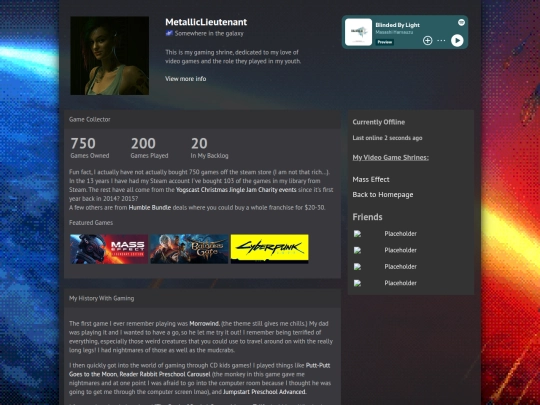Screen dimensions: 540x405
Task: Click Reader Rabbit Preschool Carousel text
Action: tap(165, 374)
